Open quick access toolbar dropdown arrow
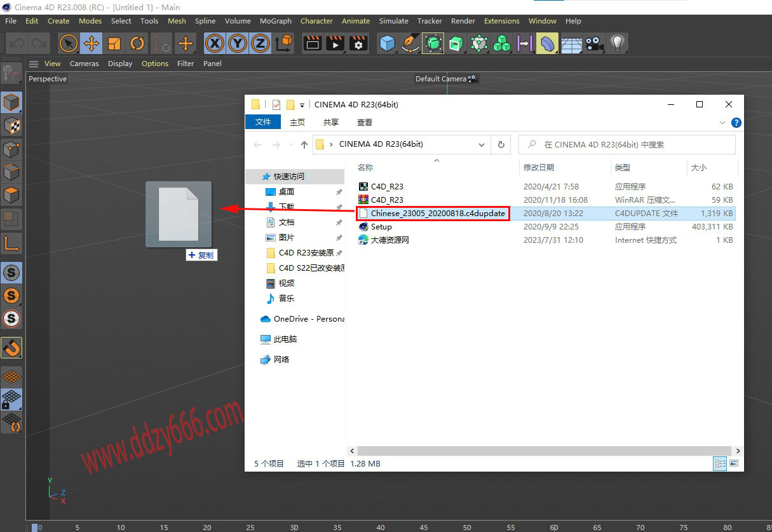The image size is (772, 532). [x=302, y=105]
